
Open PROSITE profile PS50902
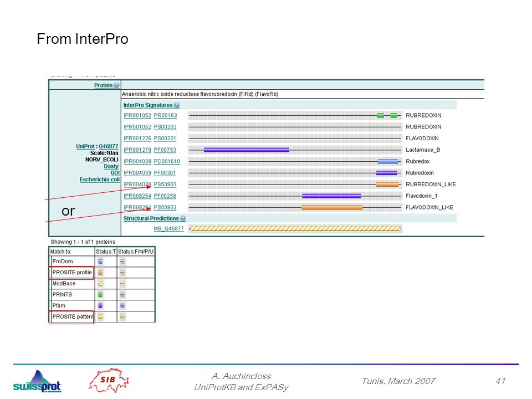[x=165, y=208]
